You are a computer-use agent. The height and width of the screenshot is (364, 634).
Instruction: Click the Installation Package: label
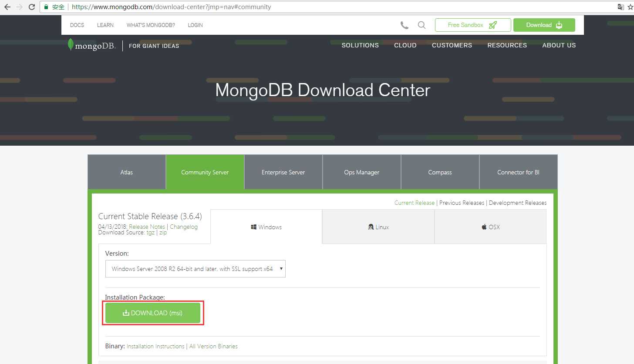coord(135,297)
